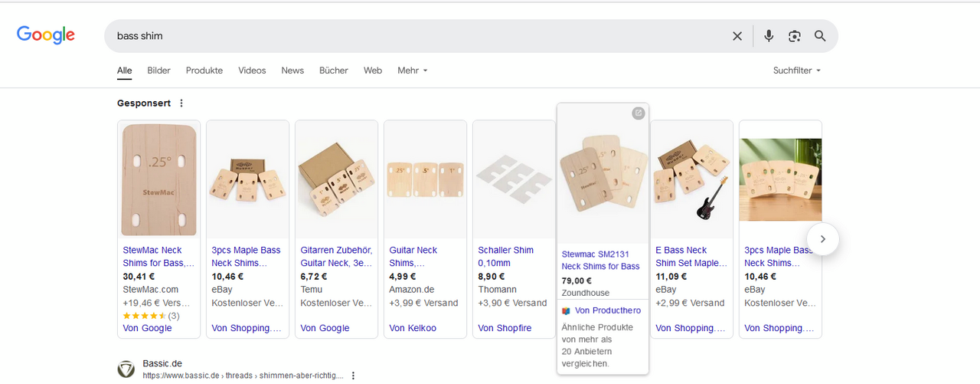Viewport: 980px width, 384px height.
Task: Open Schaller Shim 0,10mm link
Action: [x=505, y=257]
